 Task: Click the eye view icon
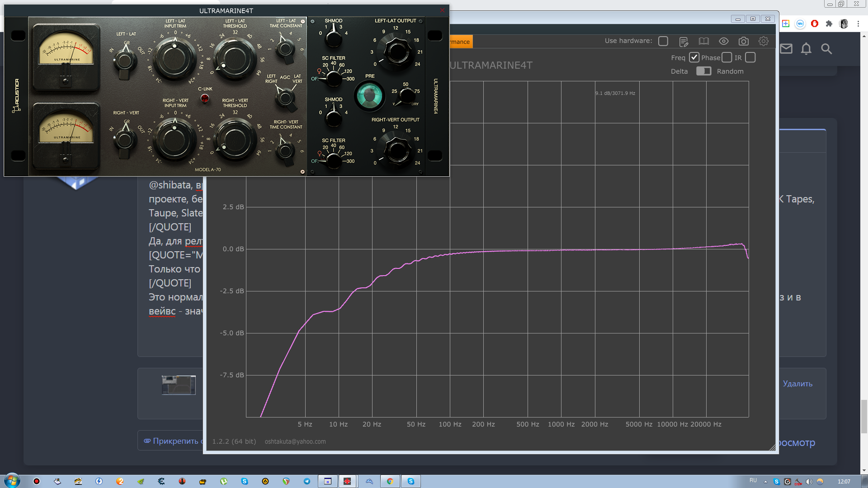point(723,42)
